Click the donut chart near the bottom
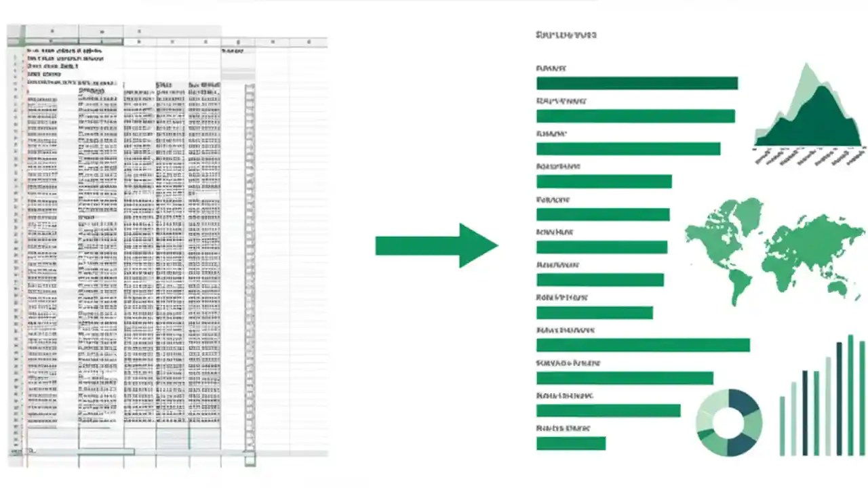The width and height of the screenshot is (868, 488). (x=729, y=420)
